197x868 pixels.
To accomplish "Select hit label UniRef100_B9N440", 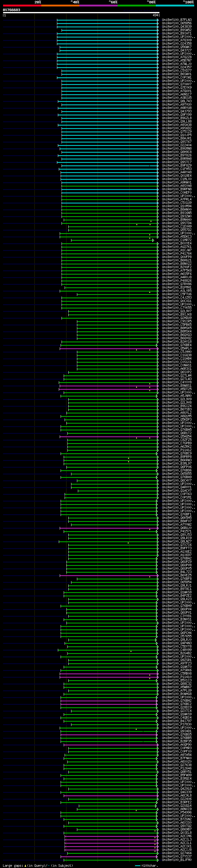I will [x=176, y=220].
